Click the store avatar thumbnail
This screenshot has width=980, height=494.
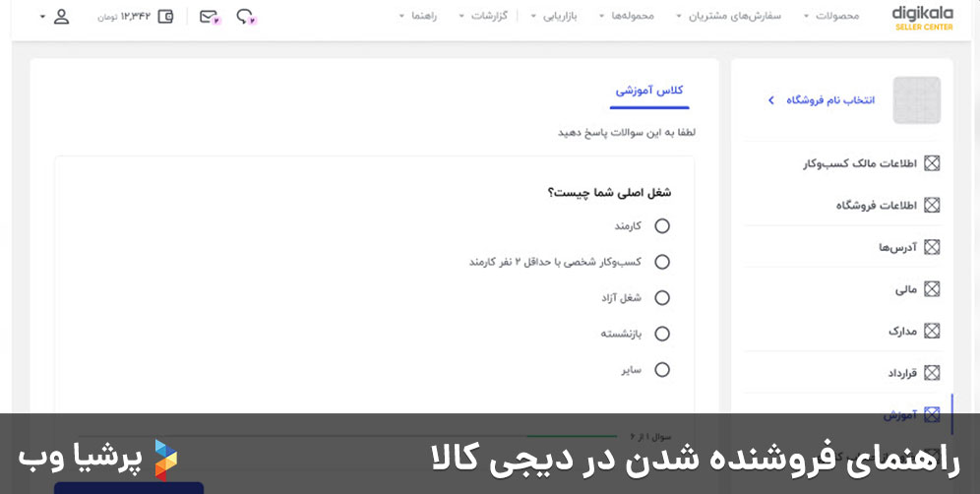[917, 100]
